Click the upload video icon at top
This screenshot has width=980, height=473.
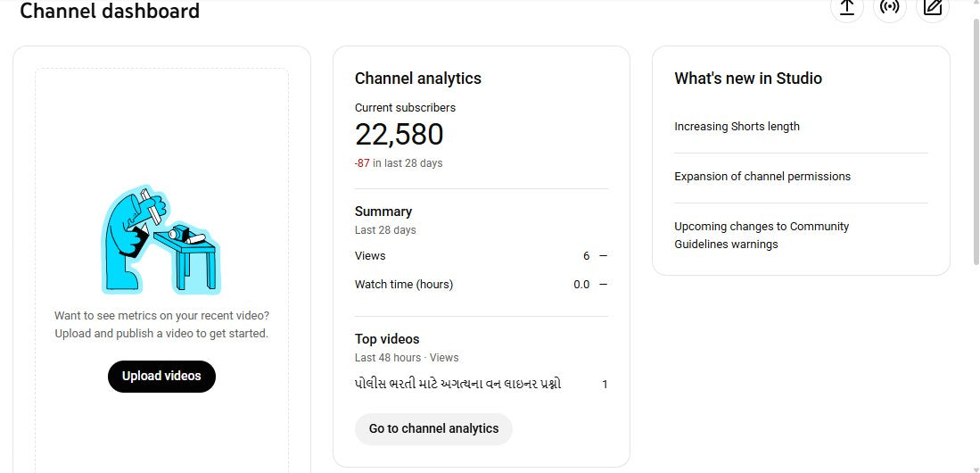point(846,7)
